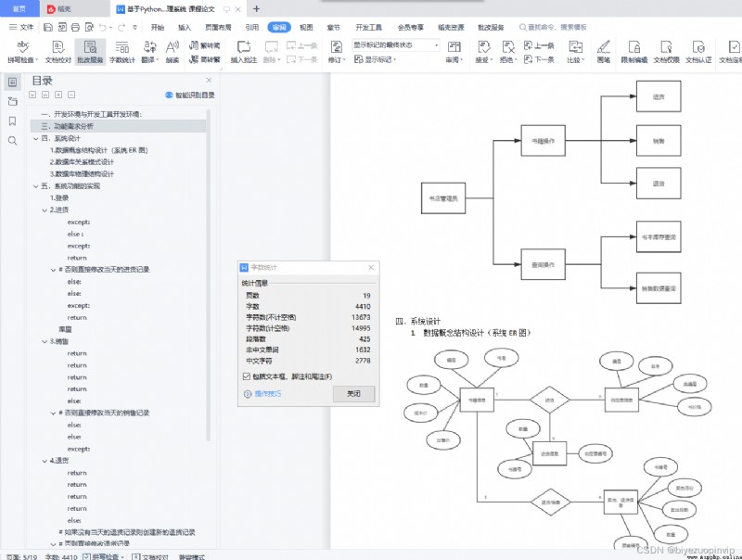The height and width of the screenshot is (560, 742).
Task: Close the 目录 outline panel
Action: (209, 81)
